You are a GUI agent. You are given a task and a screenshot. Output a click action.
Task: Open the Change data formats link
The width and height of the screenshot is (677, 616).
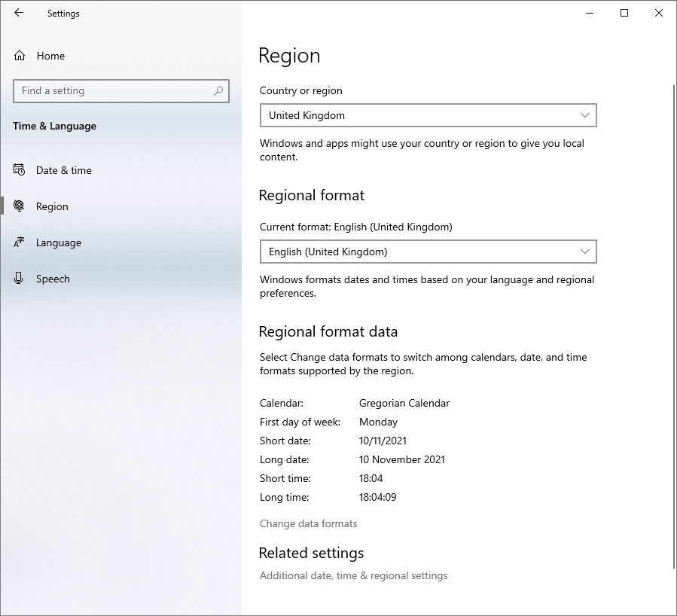pyautogui.click(x=308, y=523)
